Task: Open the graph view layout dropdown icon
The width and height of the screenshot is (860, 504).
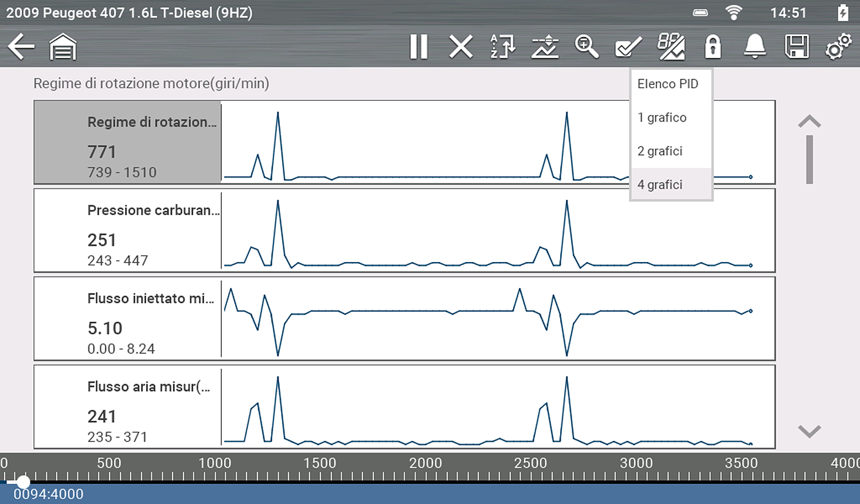Action: [671, 46]
